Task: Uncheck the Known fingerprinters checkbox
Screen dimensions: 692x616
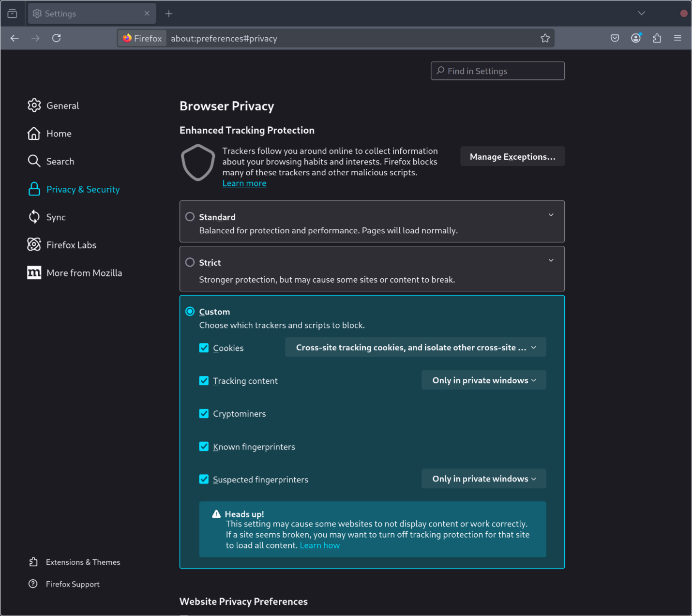Action: tap(204, 447)
